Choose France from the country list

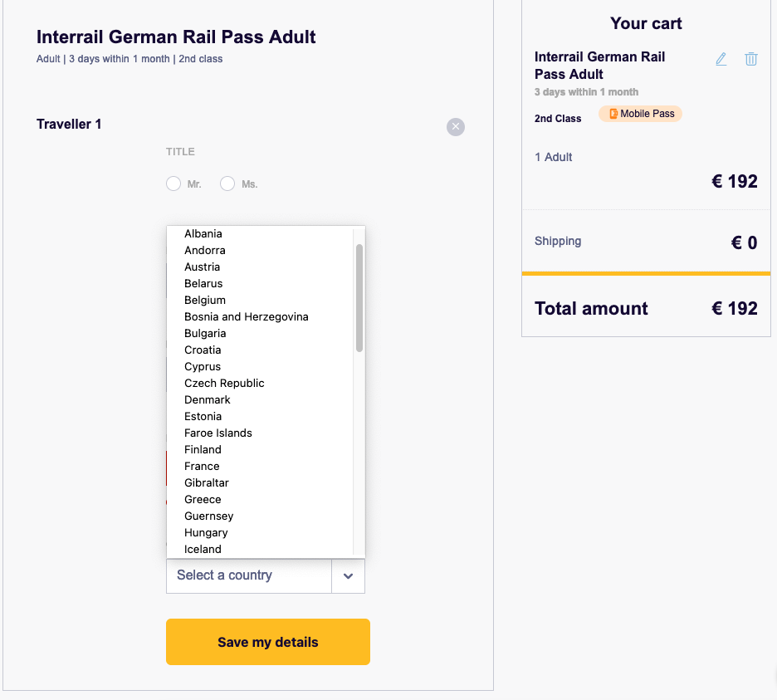[202, 466]
